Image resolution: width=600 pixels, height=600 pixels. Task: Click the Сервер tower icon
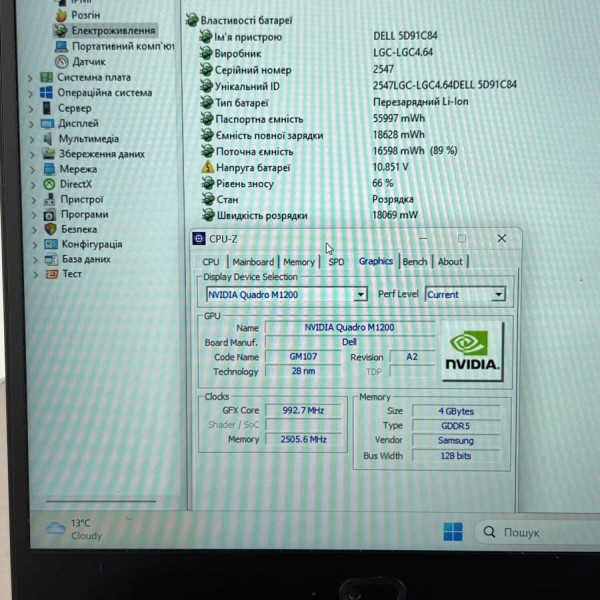pyautogui.click(x=47, y=108)
